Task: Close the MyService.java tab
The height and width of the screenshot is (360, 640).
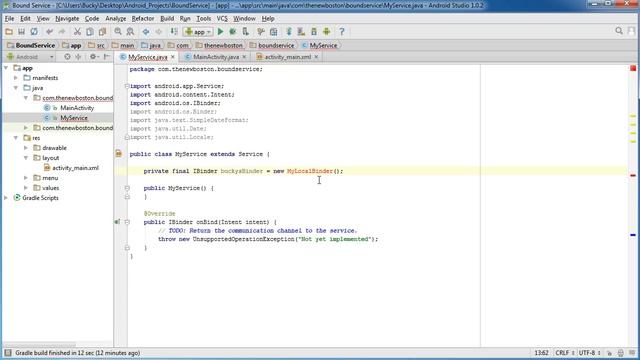Action: click(x=173, y=57)
